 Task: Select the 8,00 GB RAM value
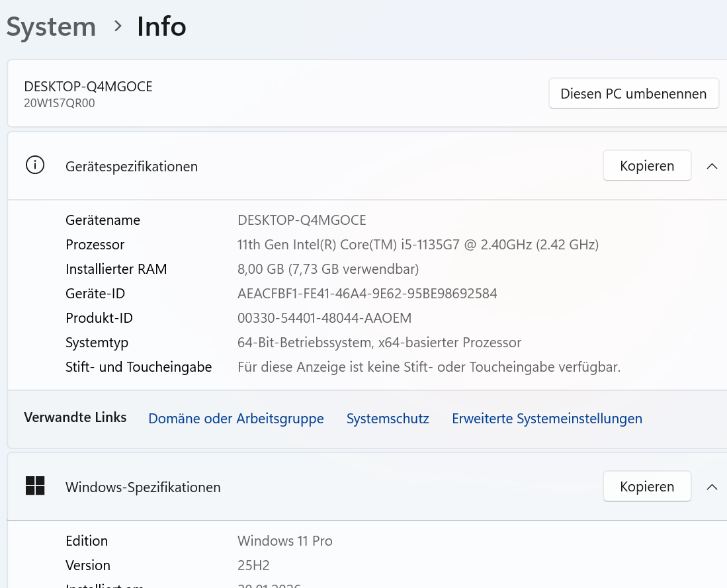328,269
